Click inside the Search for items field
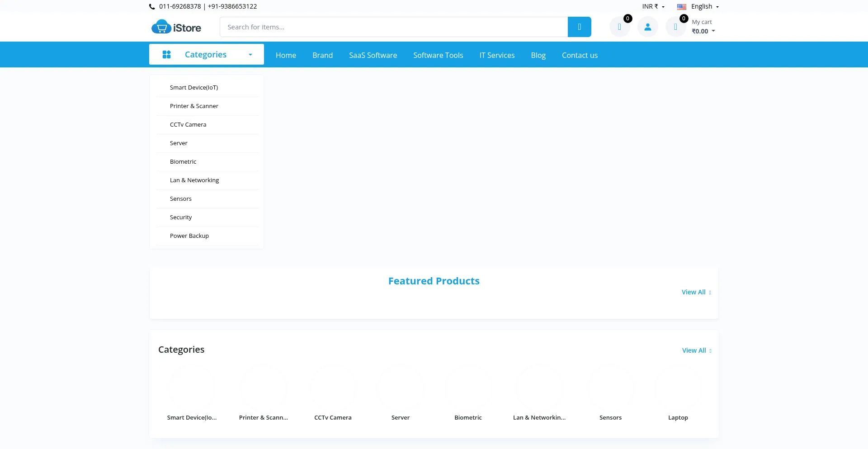The height and width of the screenshot is (449, 868). click(x=393, y=27)
